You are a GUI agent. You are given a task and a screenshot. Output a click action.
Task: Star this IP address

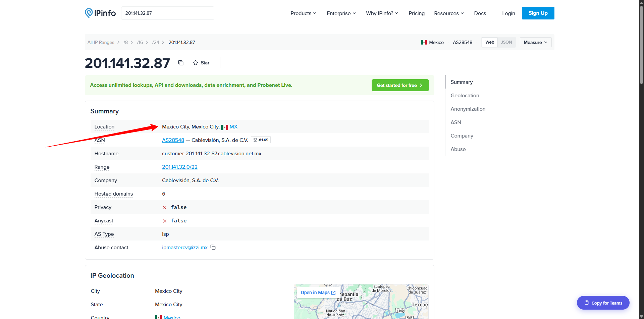(201, 63)
